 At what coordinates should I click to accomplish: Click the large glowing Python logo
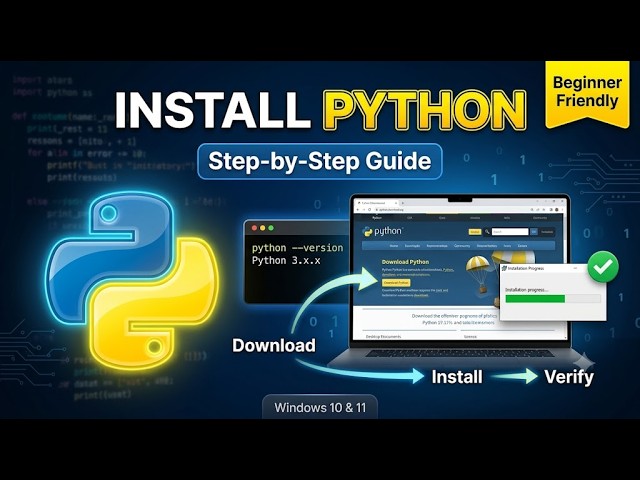click(x=131, y=282)
